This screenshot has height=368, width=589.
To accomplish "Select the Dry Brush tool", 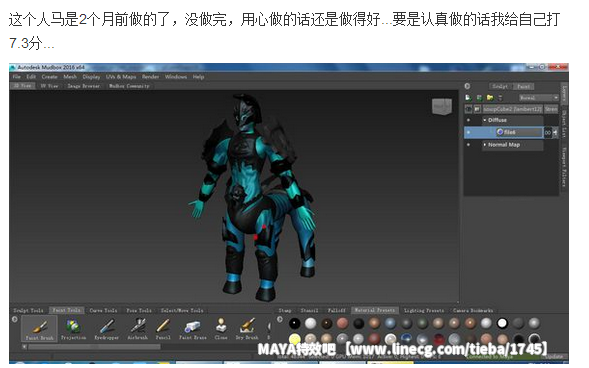I will (247, 329).
